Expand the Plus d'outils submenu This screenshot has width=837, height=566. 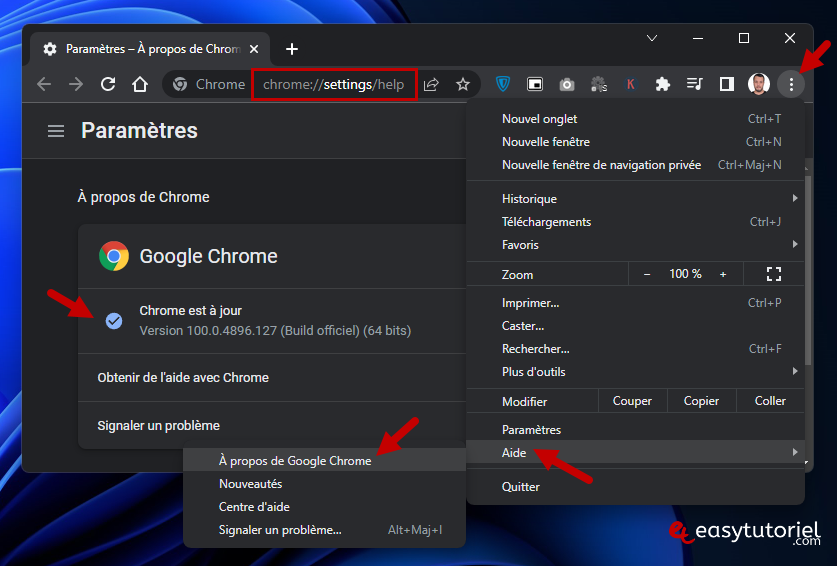click(x=635, y=372)
